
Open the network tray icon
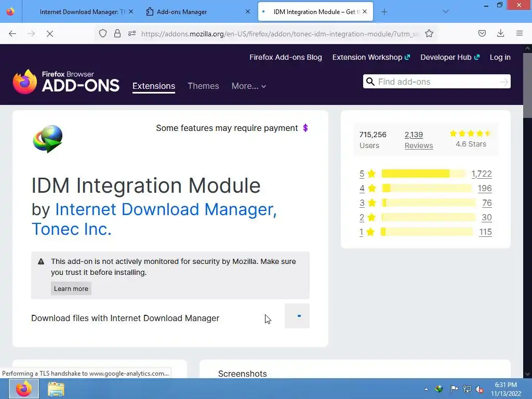tap(467, 389)
